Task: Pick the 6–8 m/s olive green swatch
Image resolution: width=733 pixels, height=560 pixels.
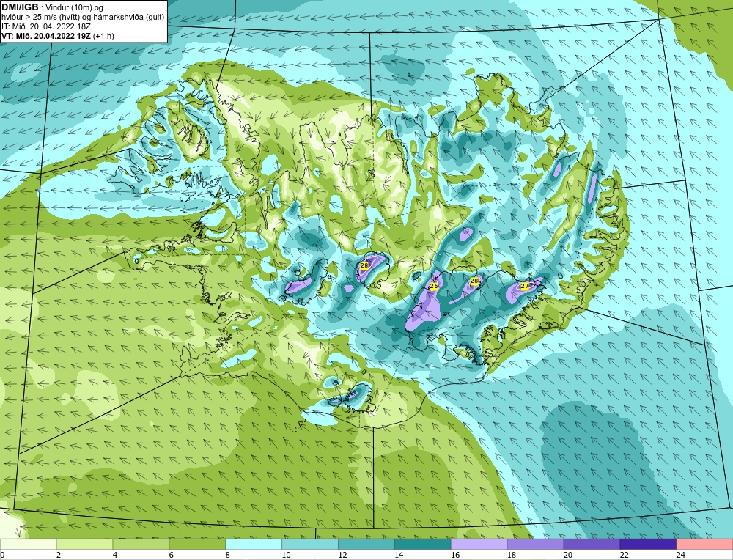Action: [x=197, y=545]
